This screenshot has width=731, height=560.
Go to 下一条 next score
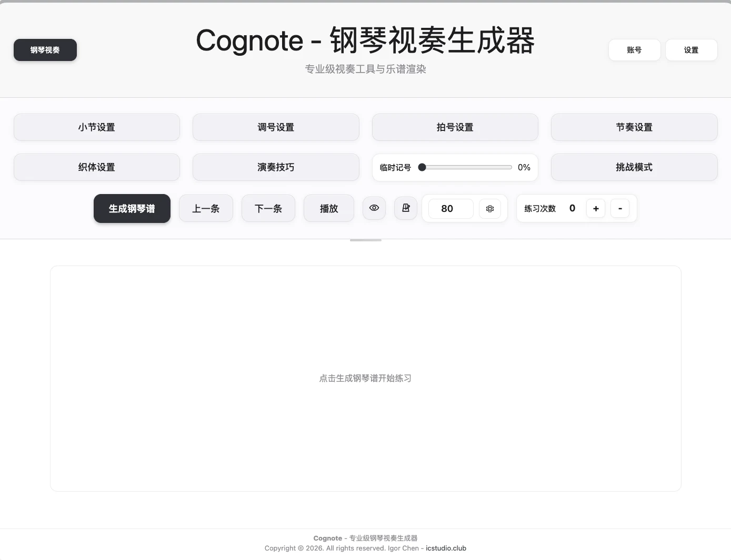click(x=268, y=209)
